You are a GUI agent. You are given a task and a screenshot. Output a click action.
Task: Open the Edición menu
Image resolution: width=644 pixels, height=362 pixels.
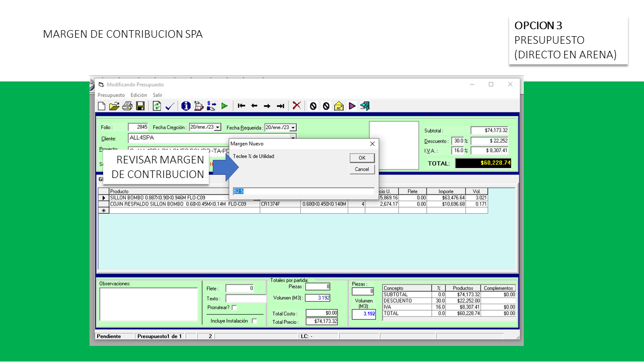pos(139,95)
